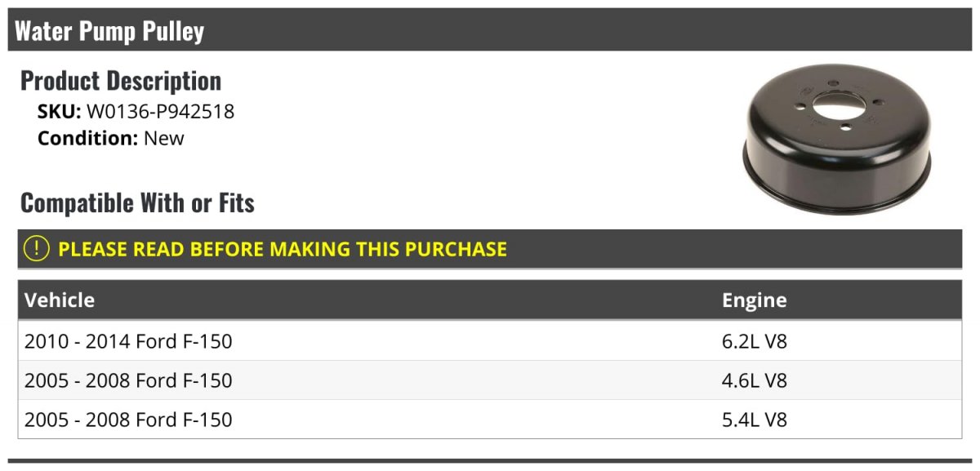Click the 5.4L V8 engine cell
This screenshot has height=471, width=980.
(x=754, y=420)
